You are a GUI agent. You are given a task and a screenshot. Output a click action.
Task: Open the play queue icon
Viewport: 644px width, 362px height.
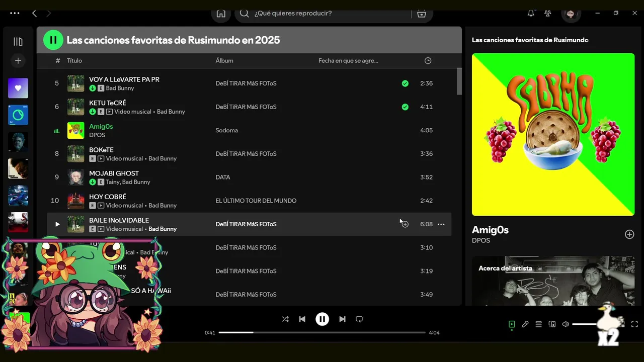(x=538, y=324)
